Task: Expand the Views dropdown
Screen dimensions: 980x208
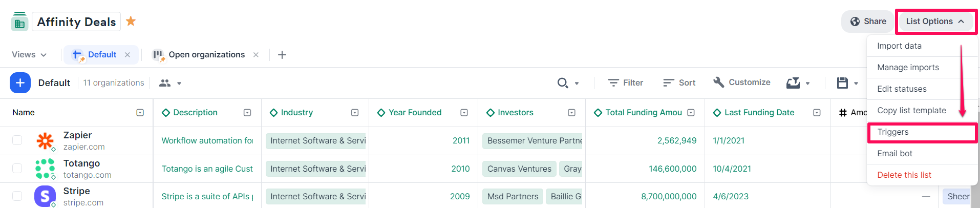Action: coord(29,55)
